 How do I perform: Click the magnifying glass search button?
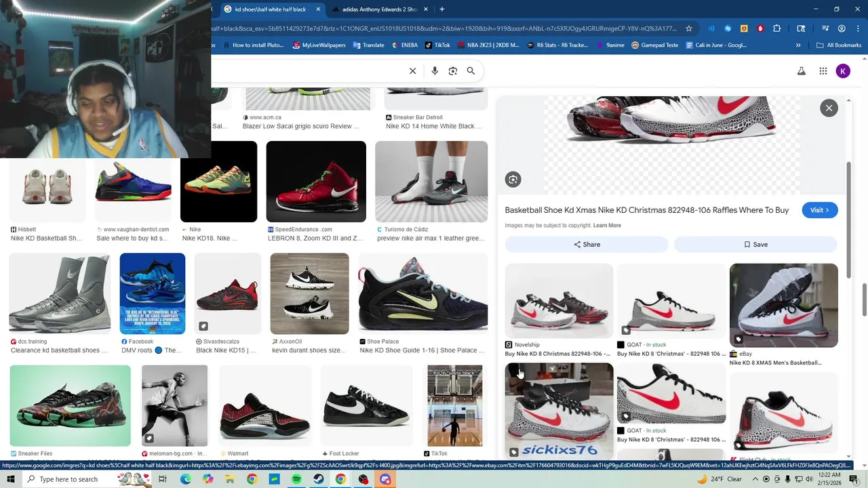tap(471, 71)
